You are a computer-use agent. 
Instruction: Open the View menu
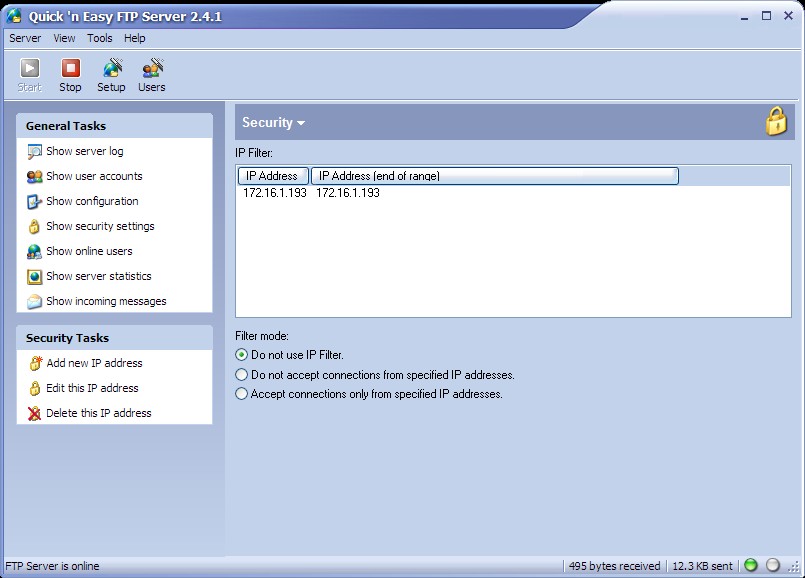pyautogui.click(x=64, y=38)
